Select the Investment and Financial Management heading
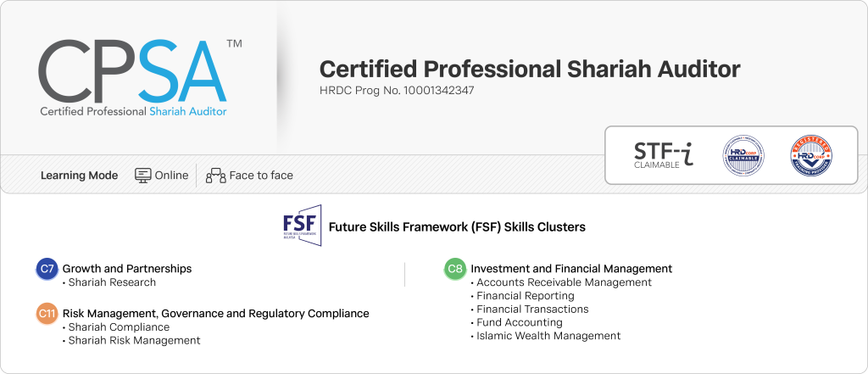This screenshot has width=868, height=374. [571, 269]
